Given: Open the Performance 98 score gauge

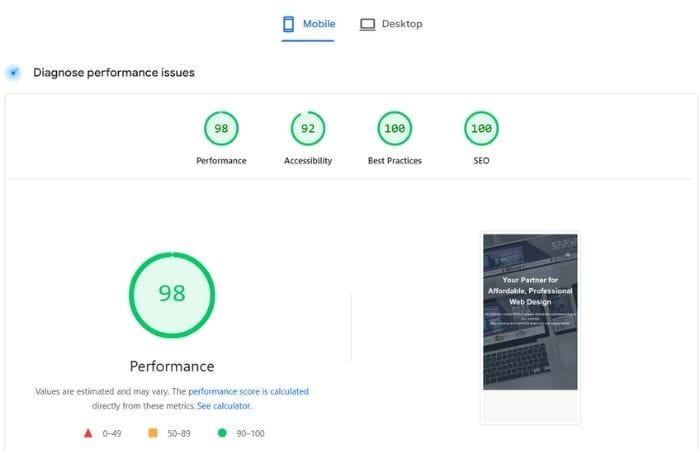Looking at the screenshot, I should click(221, 129).
